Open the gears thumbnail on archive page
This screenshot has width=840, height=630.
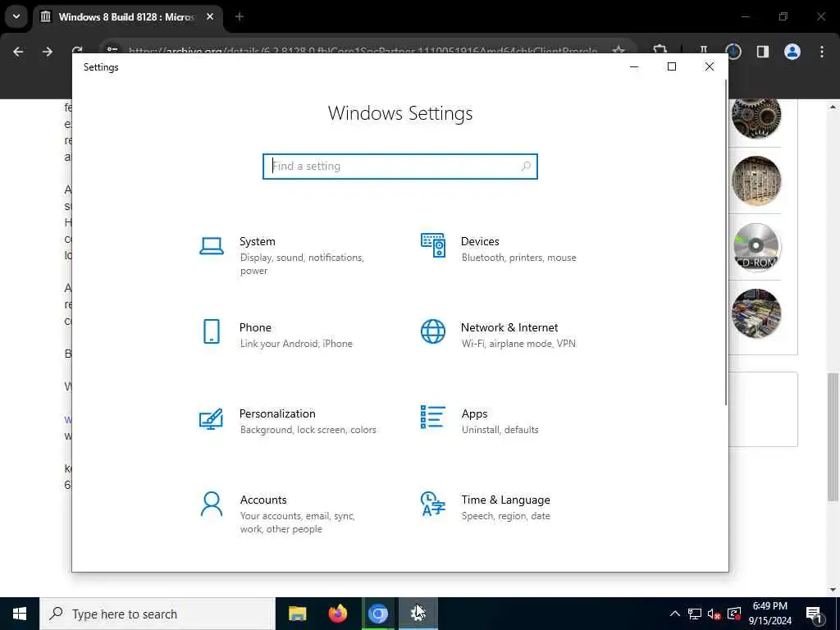756,115
